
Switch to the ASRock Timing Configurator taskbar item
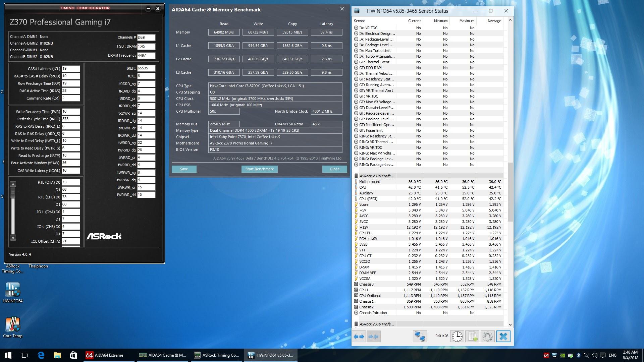[x=217, y=355]
